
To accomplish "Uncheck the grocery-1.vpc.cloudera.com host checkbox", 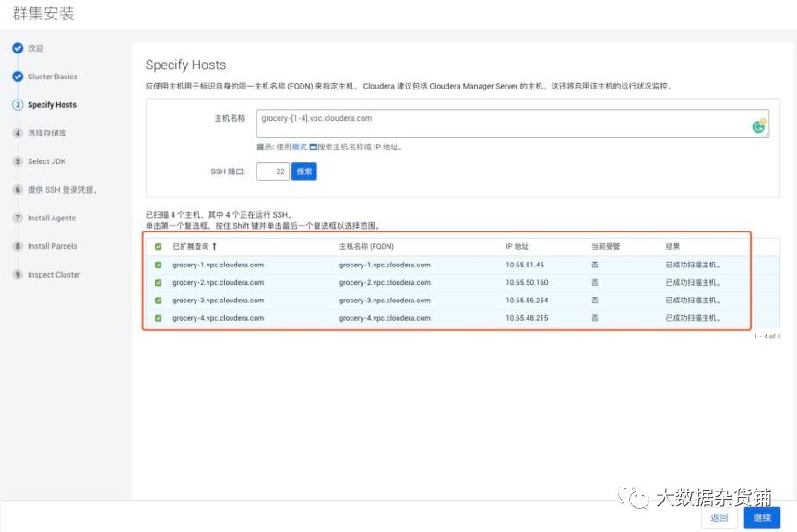I will coord(158,266).
